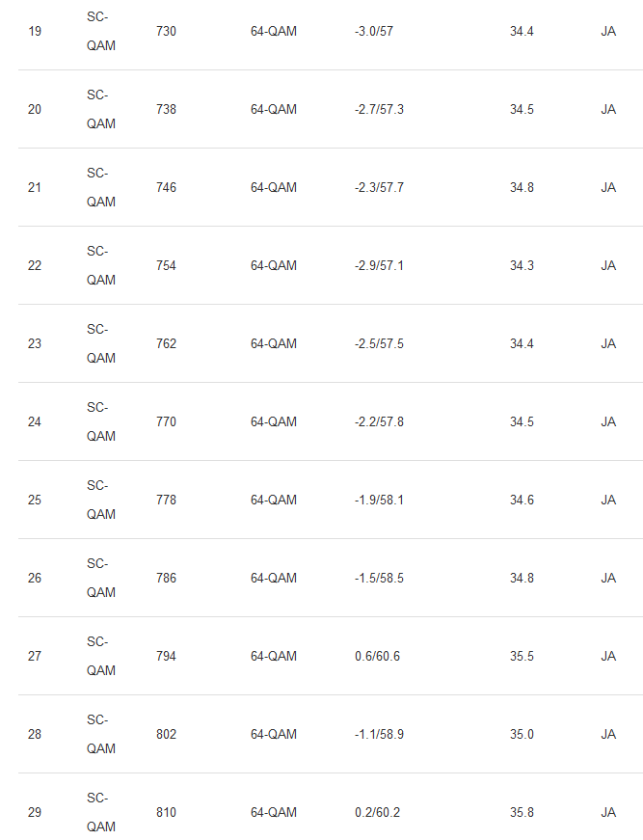Select SNR value 35.5

[522, 656]
